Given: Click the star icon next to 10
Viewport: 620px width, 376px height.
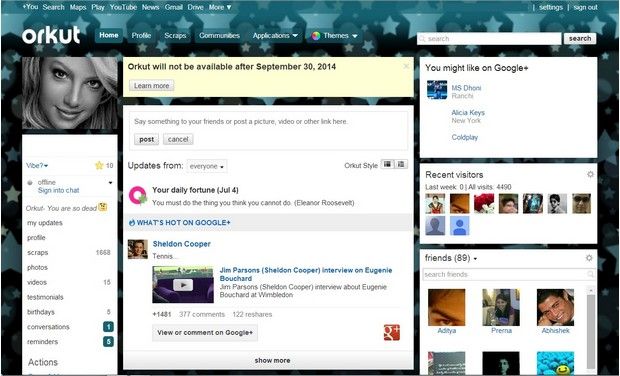Looking at the screenshot, I should [x=99, y=166].
